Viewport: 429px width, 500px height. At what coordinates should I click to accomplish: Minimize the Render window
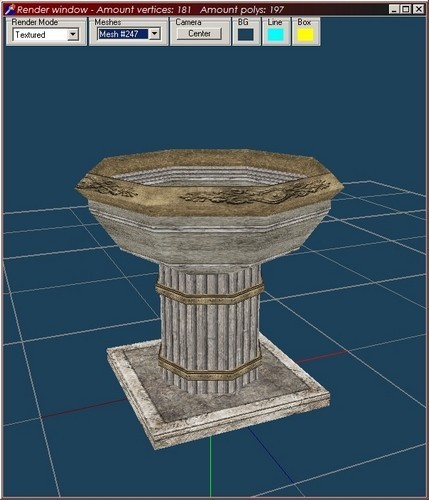point(394,9)
